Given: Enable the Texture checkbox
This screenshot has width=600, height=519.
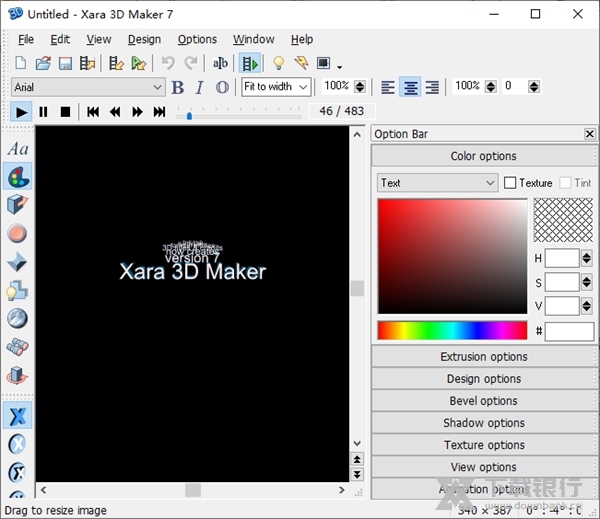Looking at the screenshot, I should click(510, 183).
